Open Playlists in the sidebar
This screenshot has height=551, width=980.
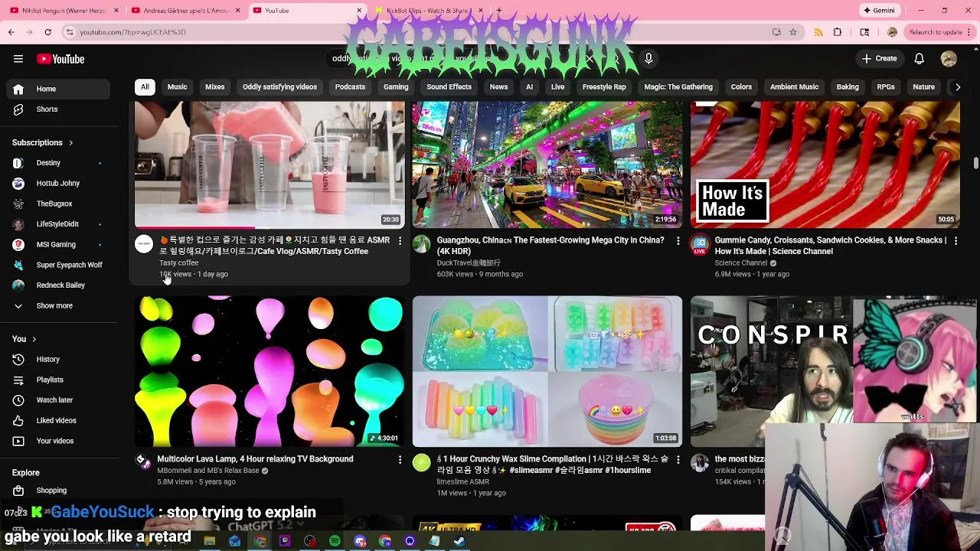[x=58, y=380]
